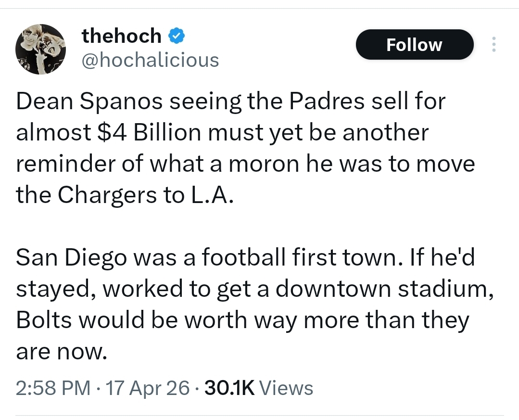
Task: Click the 2:58 PM timestamp
Action: pos(53,388)
